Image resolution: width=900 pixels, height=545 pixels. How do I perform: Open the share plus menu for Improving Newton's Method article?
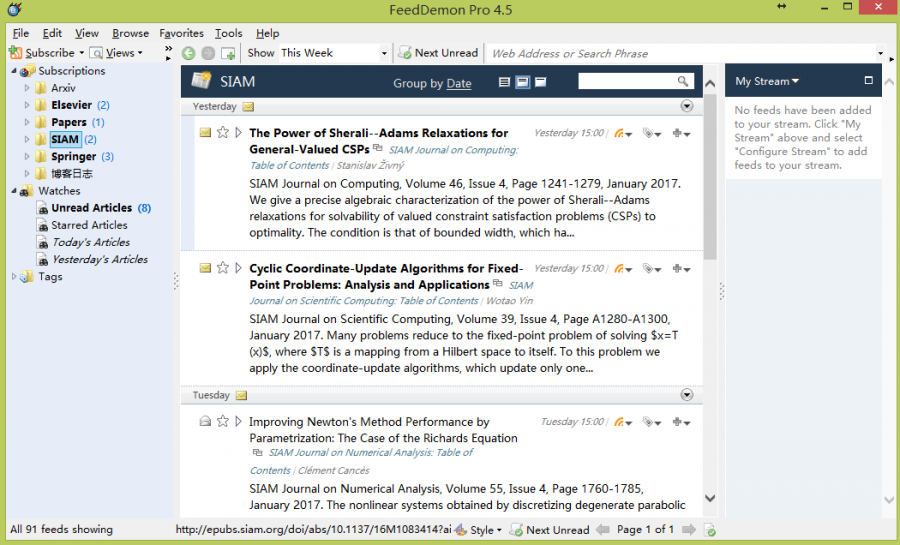point(681,422)
